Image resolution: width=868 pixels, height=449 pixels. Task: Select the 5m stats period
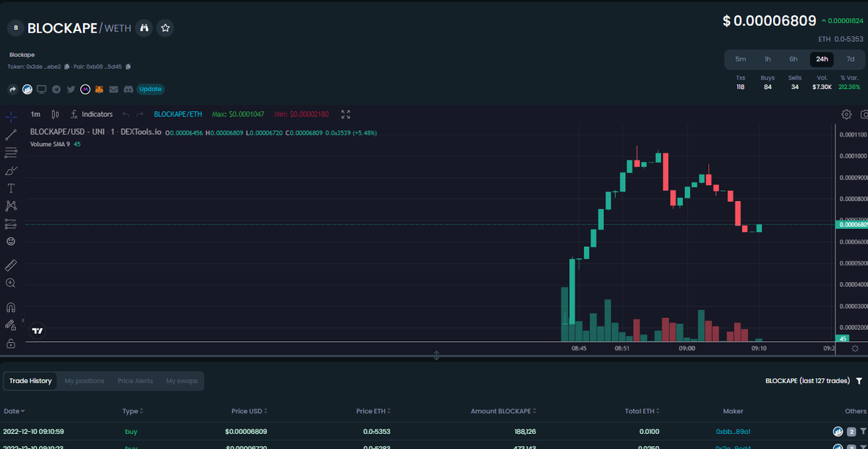(741, 59)
